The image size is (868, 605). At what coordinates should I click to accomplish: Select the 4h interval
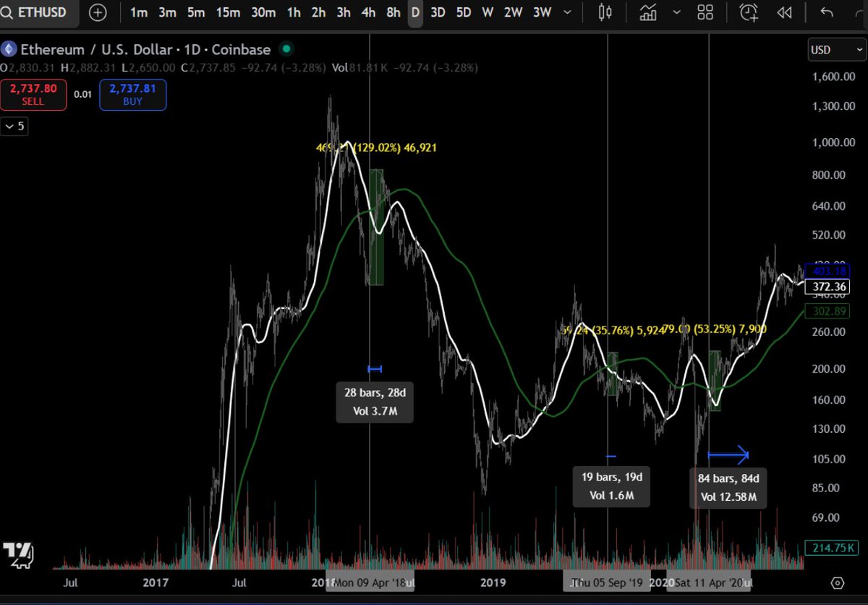[x=368, y=12]
